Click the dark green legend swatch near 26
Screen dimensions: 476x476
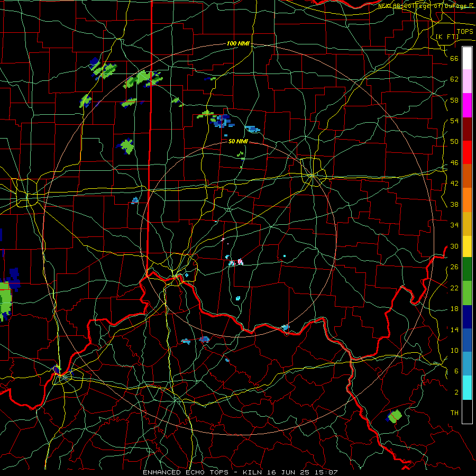tap(467, 269)
